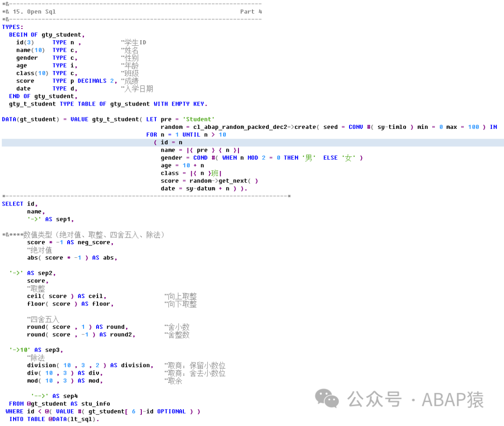Click 'COND #(' in gender assignment
Image resolution: width=504 pixels, height=426 pixels.
pos(206,158)
